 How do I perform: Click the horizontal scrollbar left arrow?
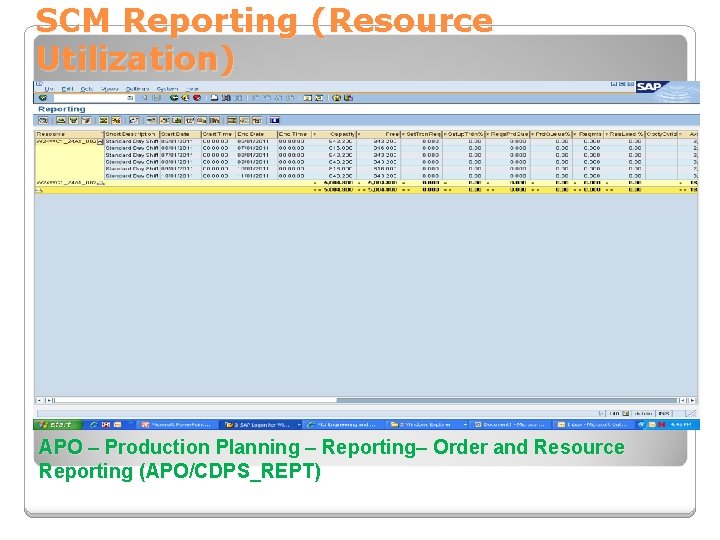coord(39,400)
